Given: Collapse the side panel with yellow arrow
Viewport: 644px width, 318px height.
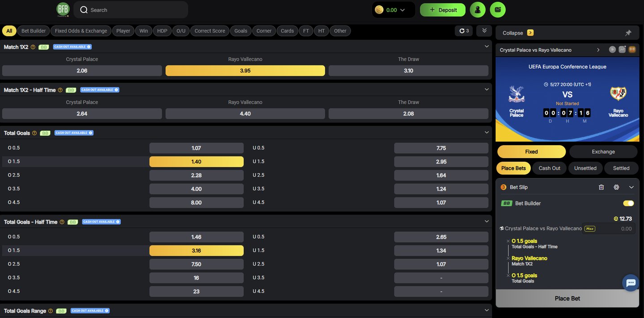Looking at the screenshot, I should (x=530, y=33).
